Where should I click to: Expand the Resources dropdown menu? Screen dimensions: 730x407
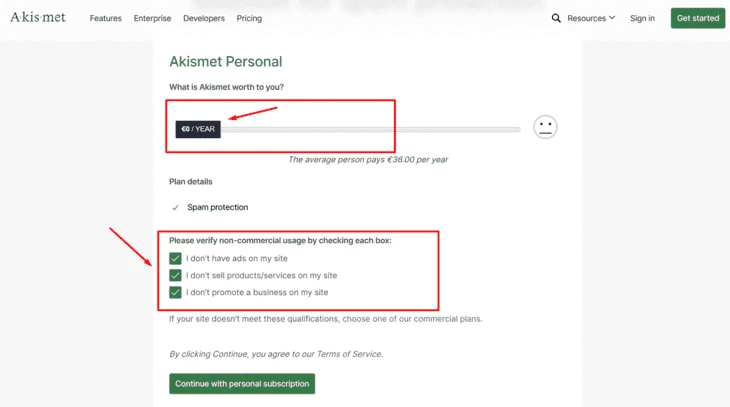tap(591, 18)
